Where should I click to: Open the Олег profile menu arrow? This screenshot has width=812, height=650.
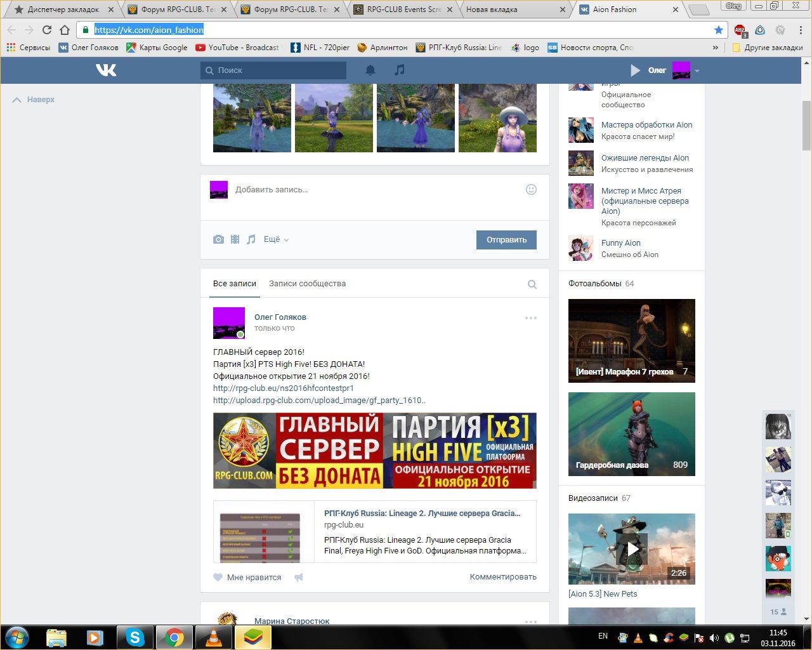[697, 71]
